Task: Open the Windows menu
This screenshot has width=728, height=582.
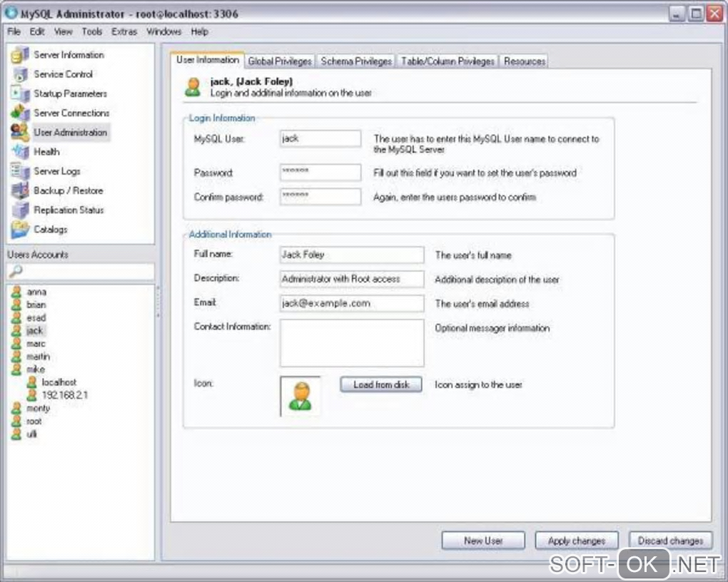Action: [164, 31]
